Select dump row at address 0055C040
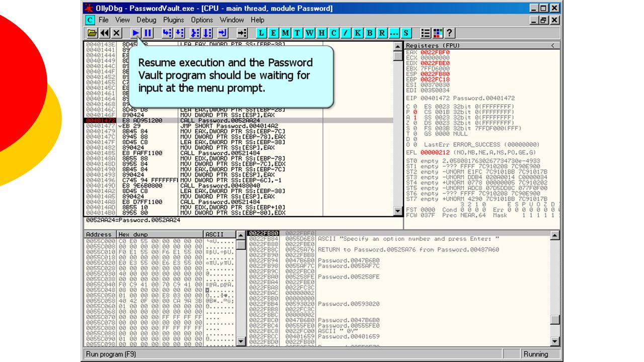Image resolution: width=644 pixels, height=362 pixels. tap(159, 284)
